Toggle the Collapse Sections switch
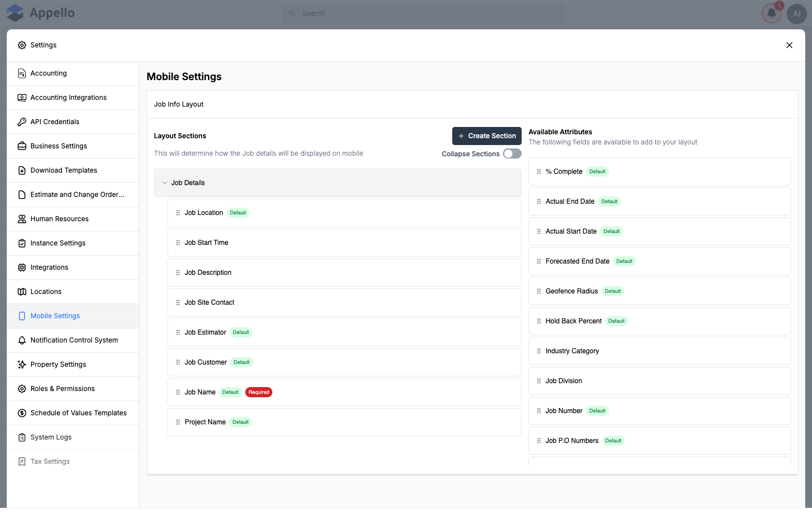This screenshot has width=812, height=518. click(512, 153)
